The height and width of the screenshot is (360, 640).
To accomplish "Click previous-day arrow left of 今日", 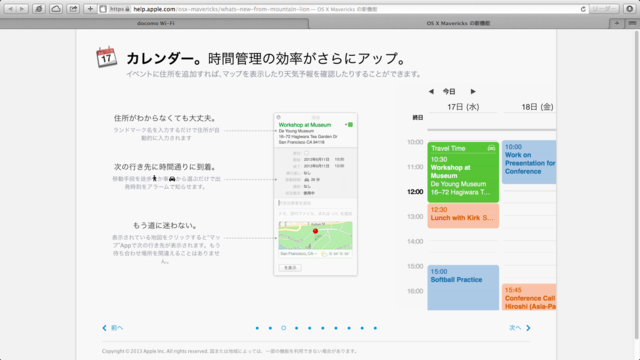I will click(431, 91).
